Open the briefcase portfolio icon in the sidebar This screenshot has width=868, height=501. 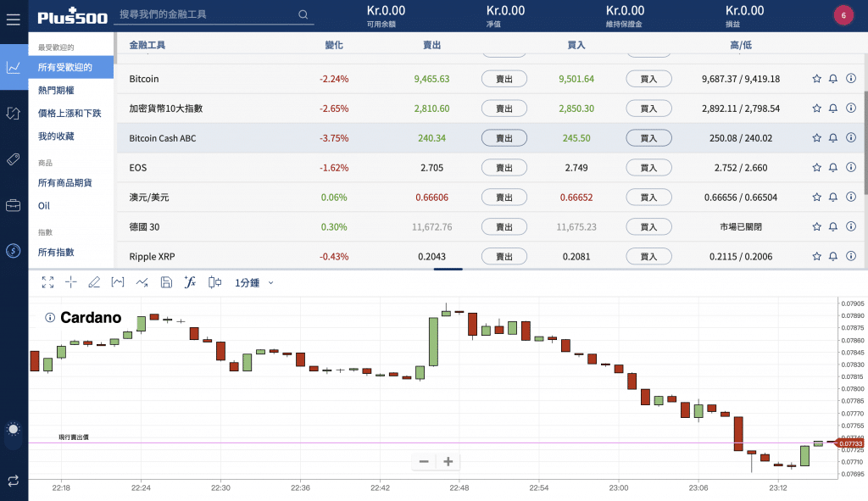(x=13, y=206)
